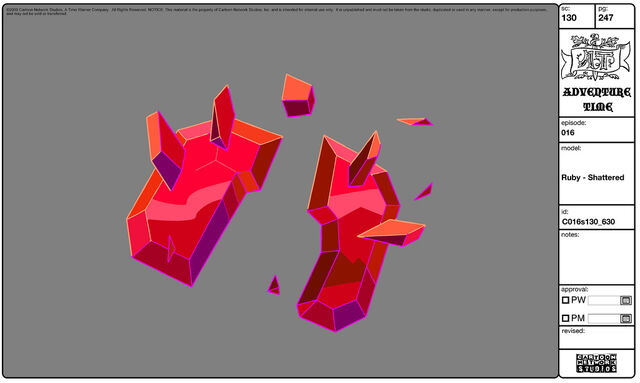
Task: Select the small floating cube-shaped ruby shard
Action: pos(298,96)
